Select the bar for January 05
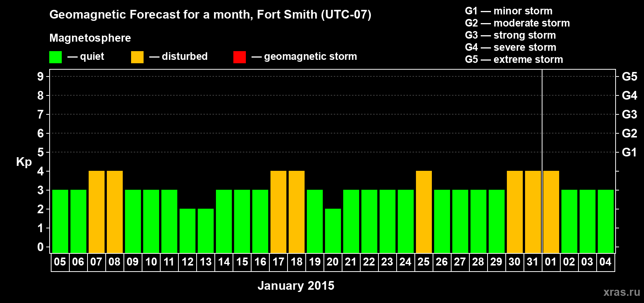 60,222
